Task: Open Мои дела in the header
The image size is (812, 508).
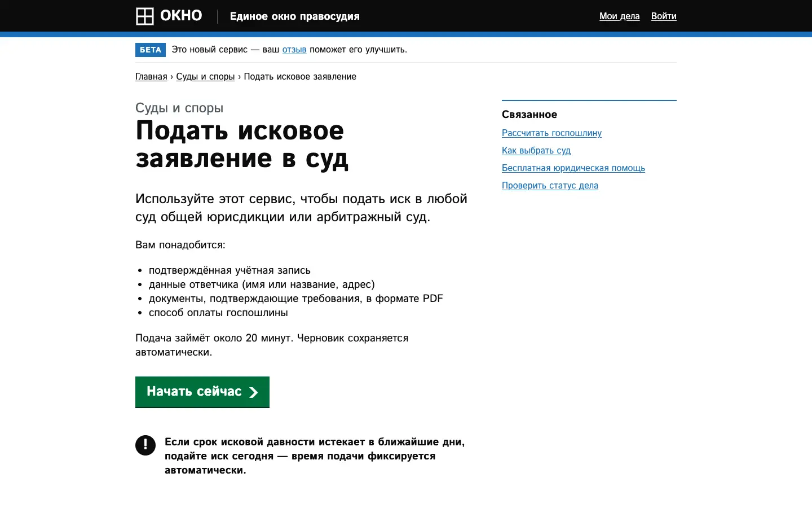Action: 619,16
